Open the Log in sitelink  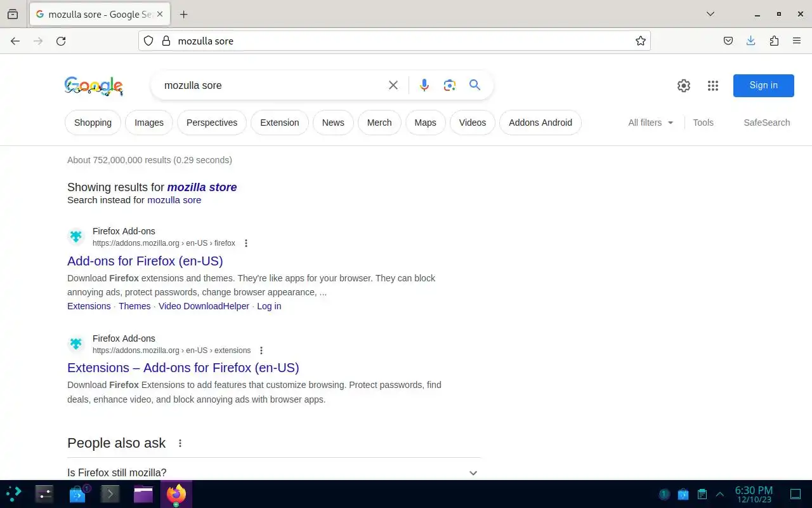click(x=269, y=306)
